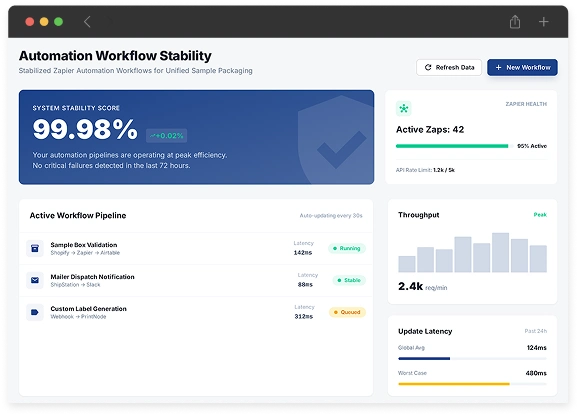Click the ZAPIER HEALTH label
Image resolution: width=579 pixels, height=416 pixels.
pos(526,104)
